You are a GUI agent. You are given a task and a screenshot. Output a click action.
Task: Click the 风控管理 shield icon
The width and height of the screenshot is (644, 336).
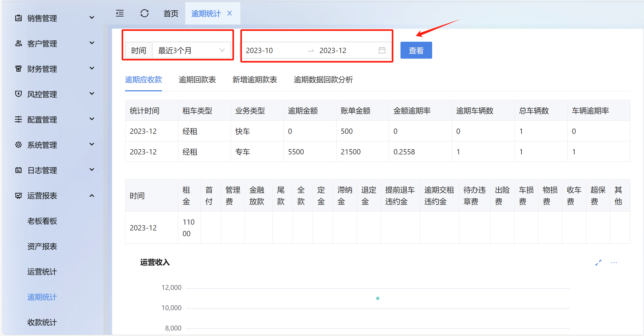click(18, 94)
